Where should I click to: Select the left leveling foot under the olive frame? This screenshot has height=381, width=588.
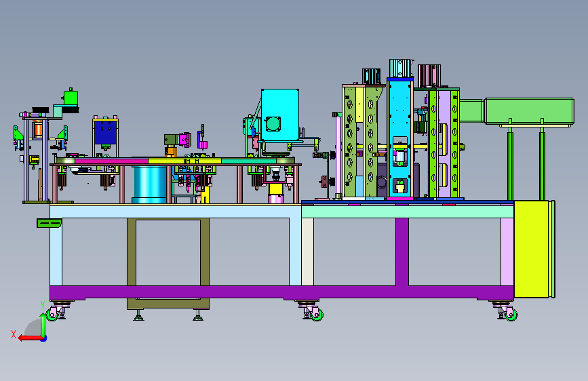pos(139,315)
